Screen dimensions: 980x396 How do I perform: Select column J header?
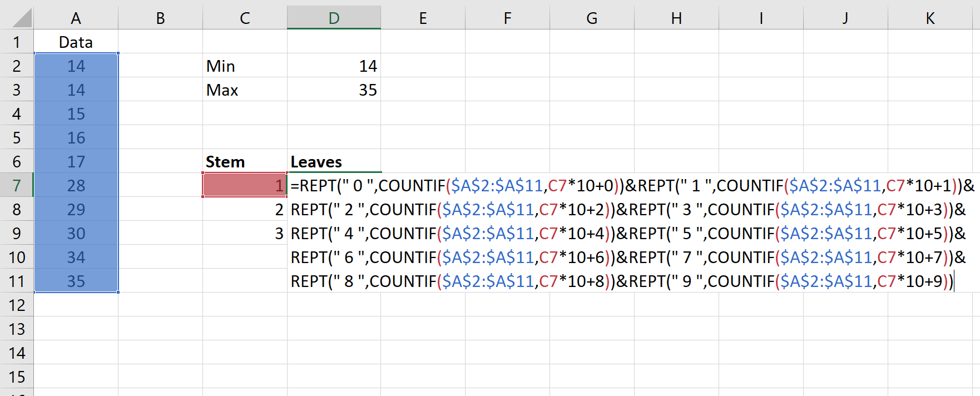pyautogui.click(x=846, y=18)
